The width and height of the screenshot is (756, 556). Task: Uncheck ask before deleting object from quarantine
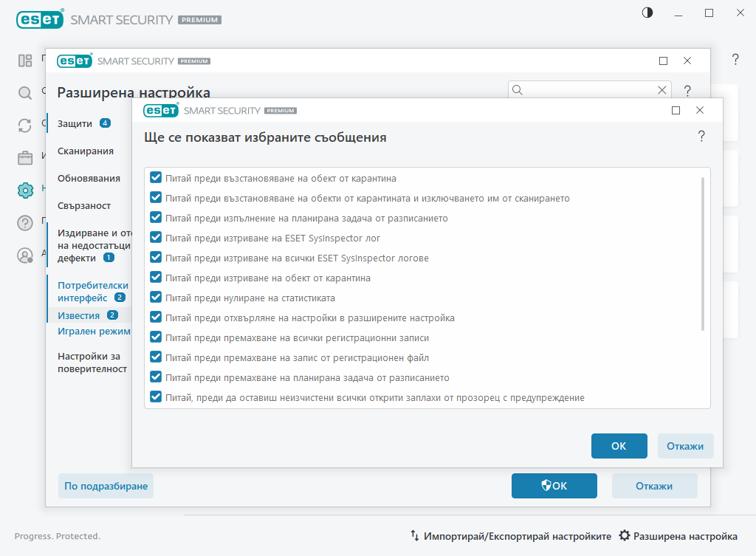pyautogui.click(x=156, y=278)
